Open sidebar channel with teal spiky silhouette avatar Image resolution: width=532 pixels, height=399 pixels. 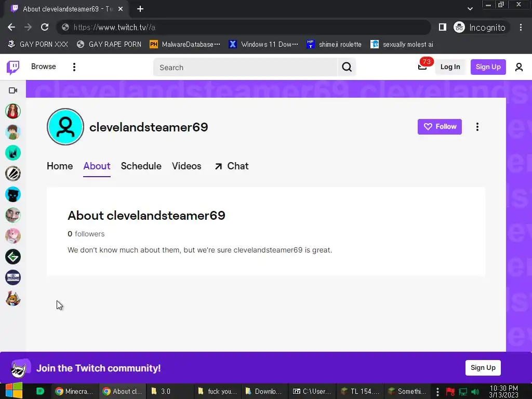click(x=13, y=153)
